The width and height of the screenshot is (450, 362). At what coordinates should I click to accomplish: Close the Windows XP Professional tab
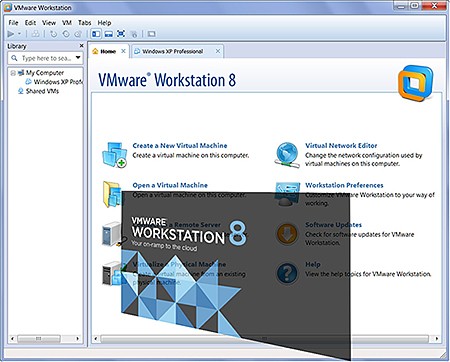(218, 51)
